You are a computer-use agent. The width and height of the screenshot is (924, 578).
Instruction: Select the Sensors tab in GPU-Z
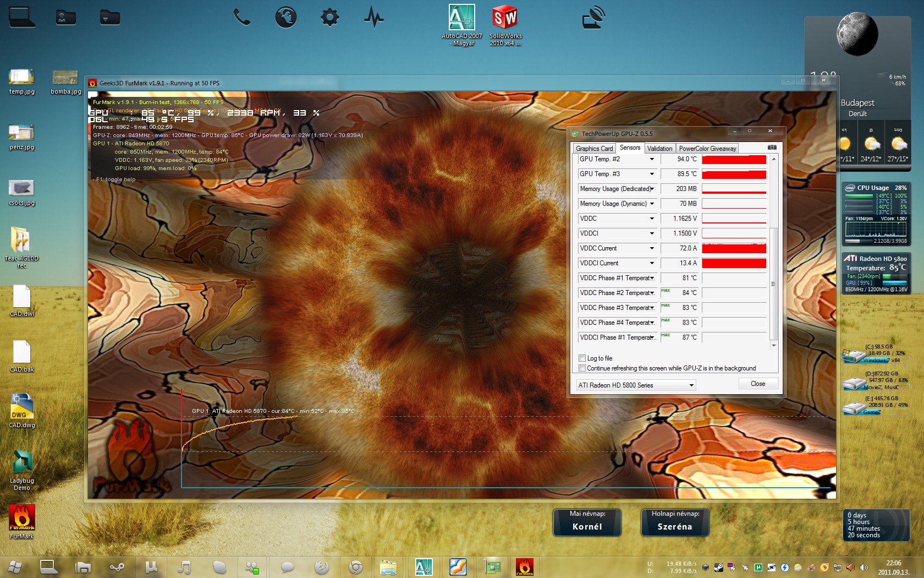click(630, 148)
